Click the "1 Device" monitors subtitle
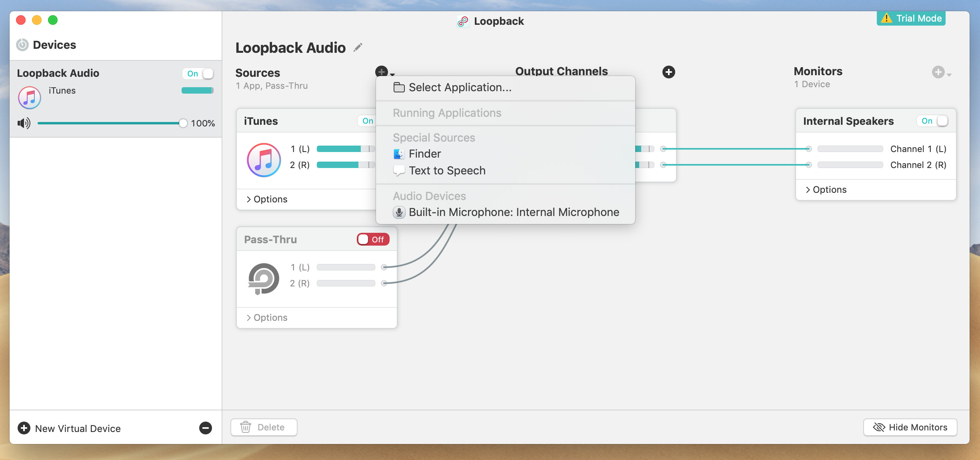 [812, 84]
